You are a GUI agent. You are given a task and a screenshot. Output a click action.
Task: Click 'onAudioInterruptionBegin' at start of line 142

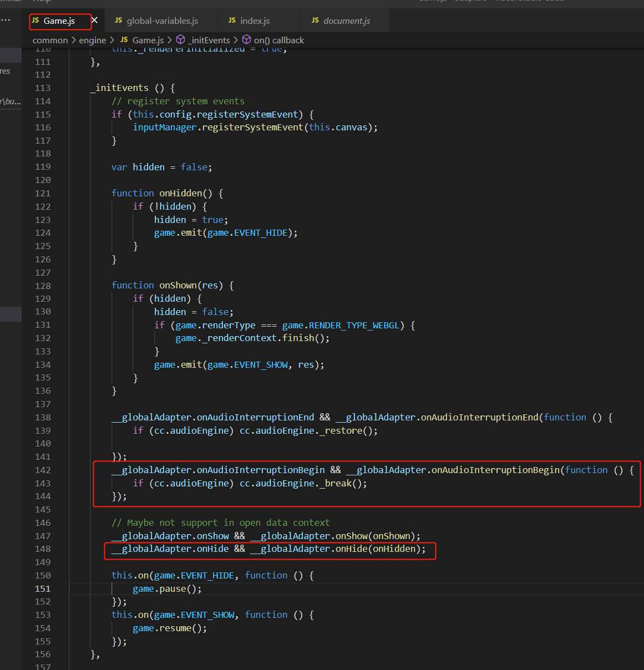[261, 470]
